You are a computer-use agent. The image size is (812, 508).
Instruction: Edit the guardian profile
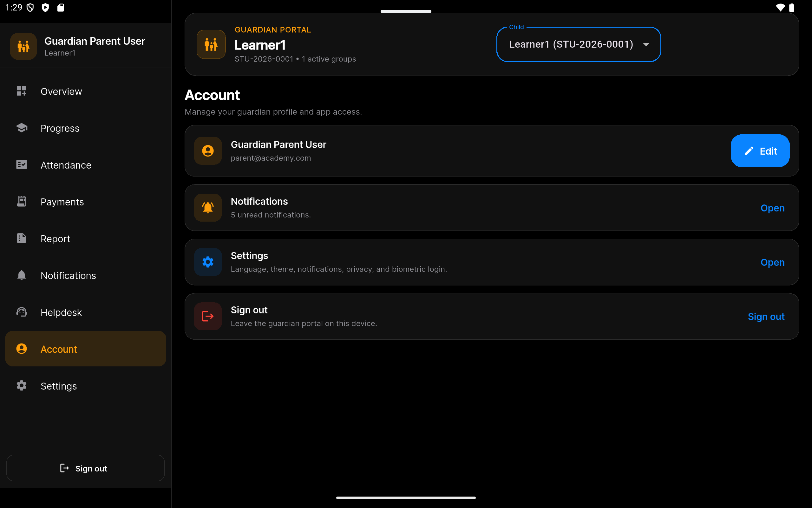(x=760, y=151)
